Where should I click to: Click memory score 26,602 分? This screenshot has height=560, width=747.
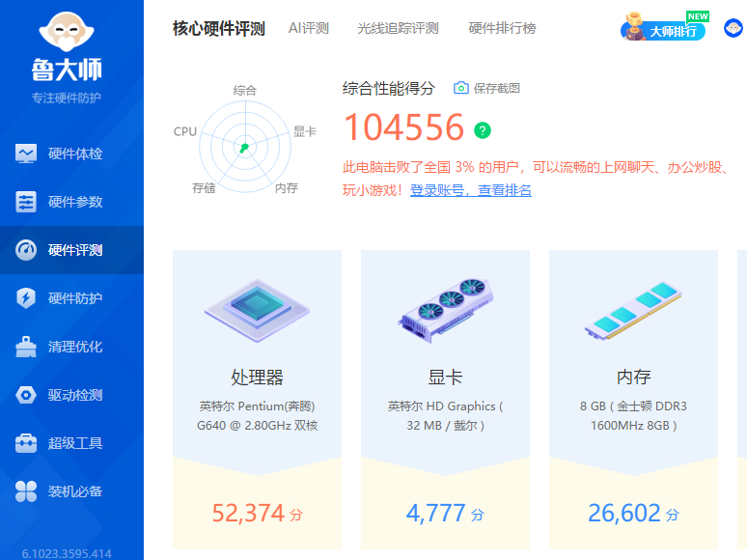click(x=634, y=514)
